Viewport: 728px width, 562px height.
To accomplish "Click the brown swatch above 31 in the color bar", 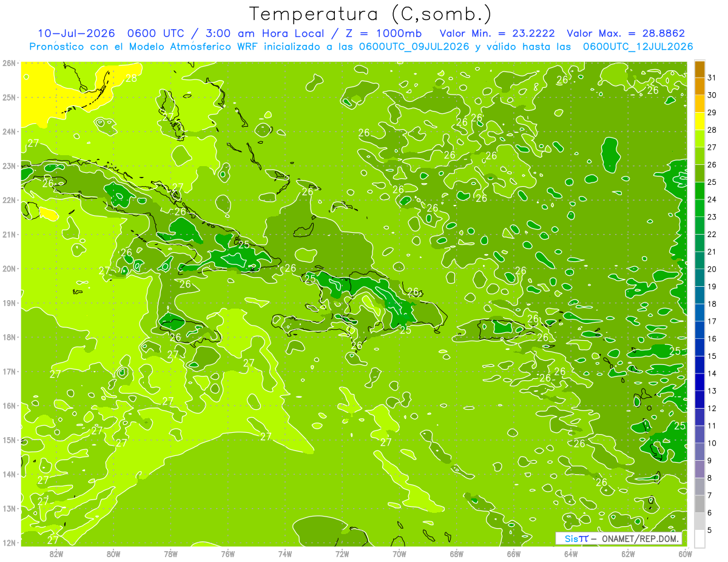I will pyautogui.click(x=699, y=69).
